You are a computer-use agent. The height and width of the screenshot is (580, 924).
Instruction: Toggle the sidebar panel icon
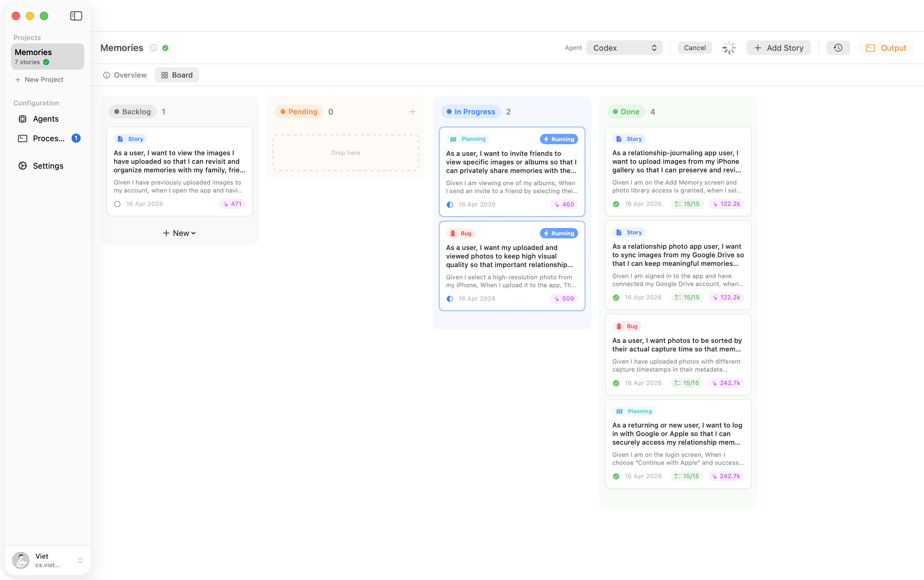[76, 16]
